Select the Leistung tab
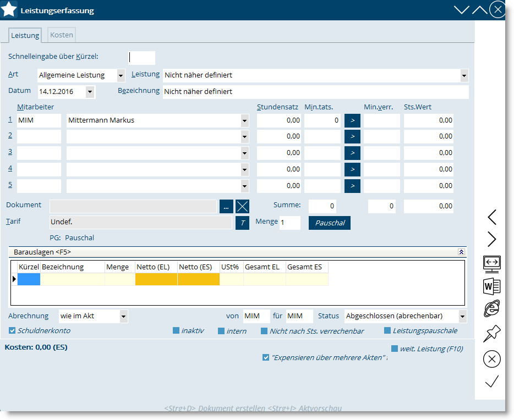 (x=25, y=35)
